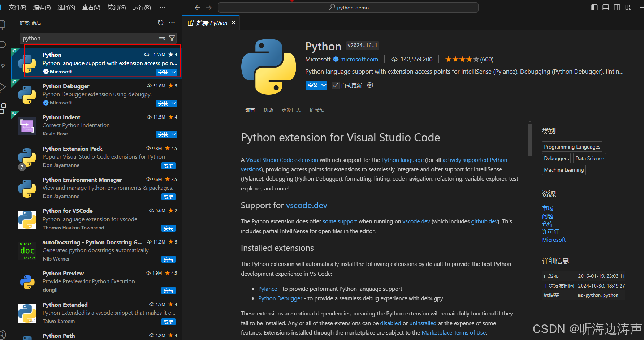The width and height of the screenshot is (644, 340).
Task: Open the 转到(G) menu
Action: click(117, 8)
